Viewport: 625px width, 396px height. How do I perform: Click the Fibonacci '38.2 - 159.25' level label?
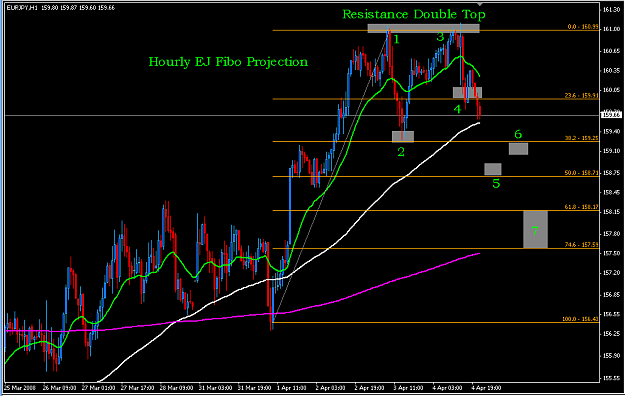click(x=582, y=138)
